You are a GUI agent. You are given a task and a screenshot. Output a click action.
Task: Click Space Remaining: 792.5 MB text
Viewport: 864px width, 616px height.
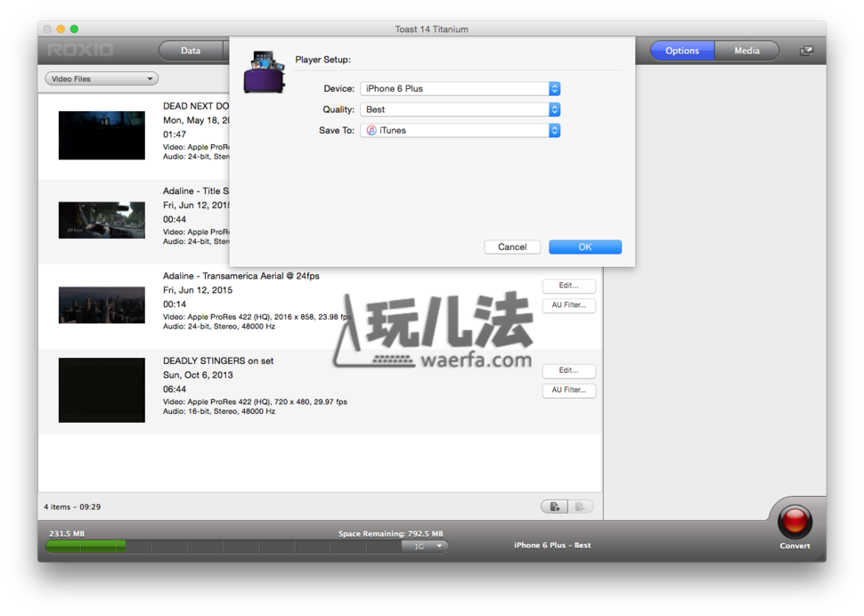(391, 533)
